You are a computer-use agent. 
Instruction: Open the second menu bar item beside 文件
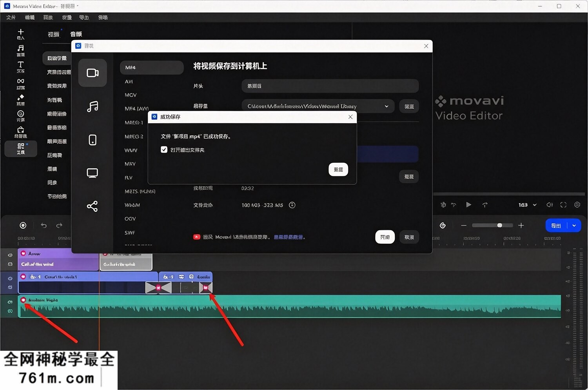tap(30, 17)
